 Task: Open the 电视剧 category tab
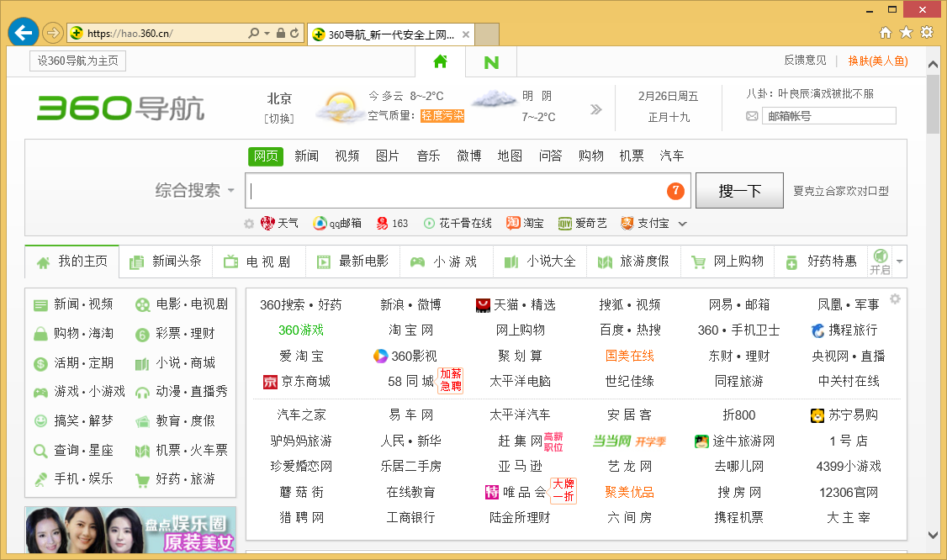pyautogui.click(x=258, y=262)
